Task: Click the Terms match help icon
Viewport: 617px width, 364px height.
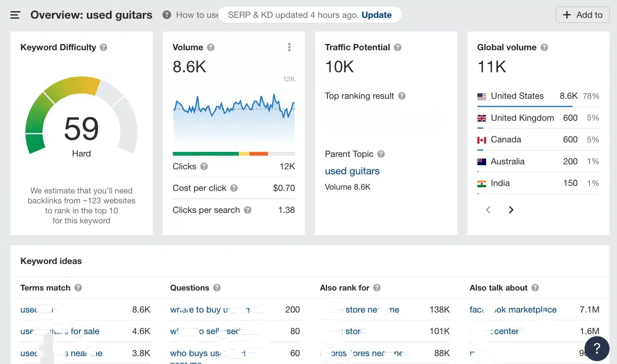Action: pyautogui.click(x=78, y=288)
